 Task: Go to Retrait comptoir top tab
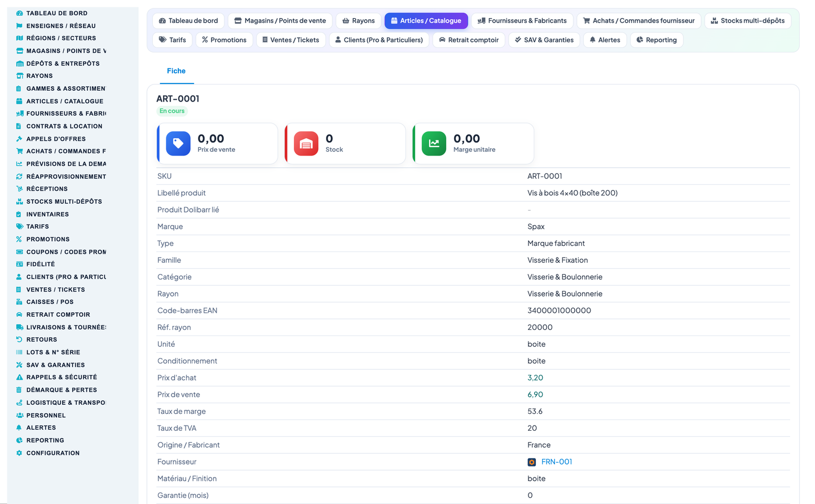[469, 40]
